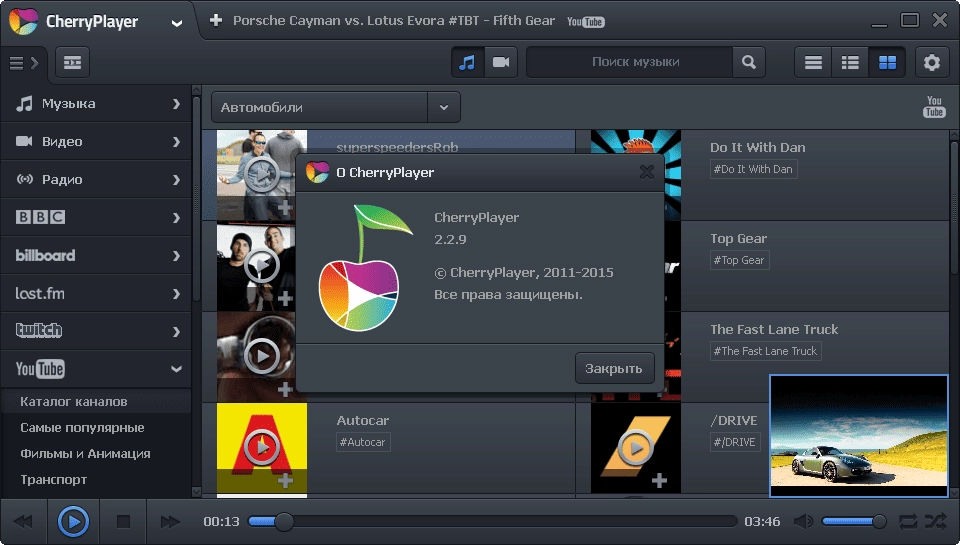Image resolution: width=960 pixels, height=545 pixels.
Task: Add the second channel (two men) via plus icon
Action: click(285, 299)
